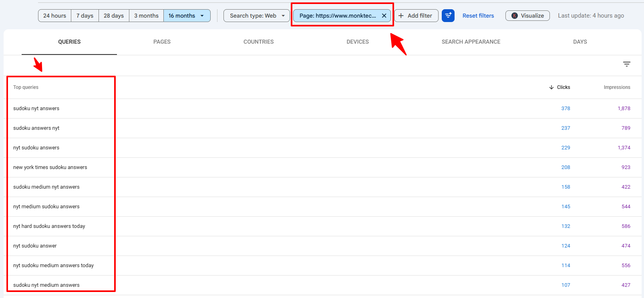Select the 24 hours date range
The height and width of the screenshot is (298, 644).
click(55, 16)
